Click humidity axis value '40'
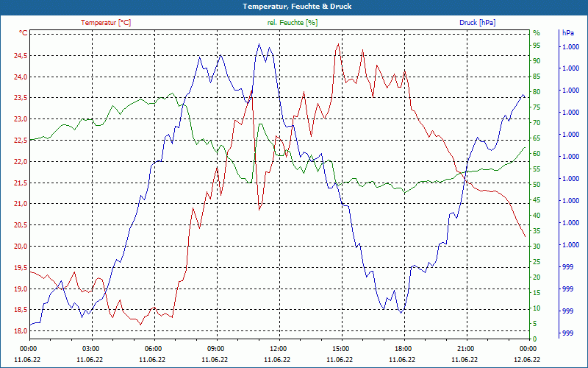The width and height of the screenshot is (588, 368). [537, 215]
